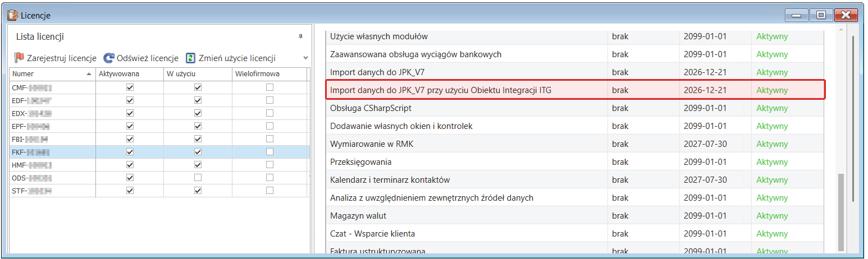Screen dimensions: 868x259
Task: Click the Wielofirmowa column header
Action: tap(269, 73)
